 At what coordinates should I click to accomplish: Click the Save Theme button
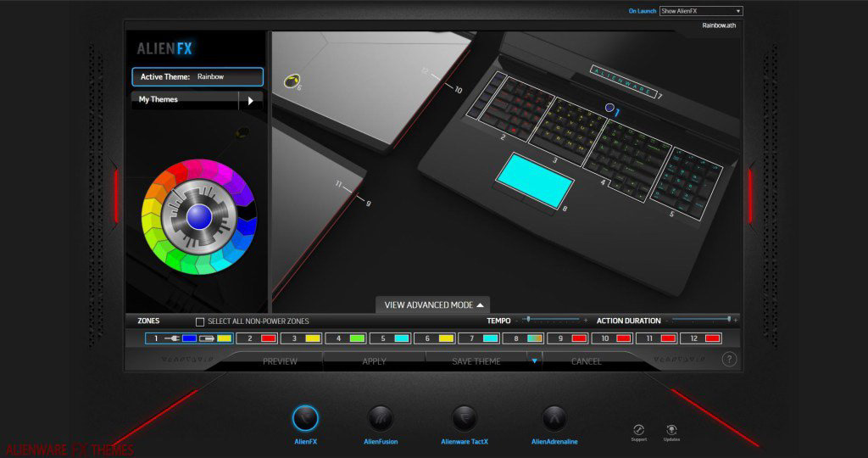coord(476,361)
